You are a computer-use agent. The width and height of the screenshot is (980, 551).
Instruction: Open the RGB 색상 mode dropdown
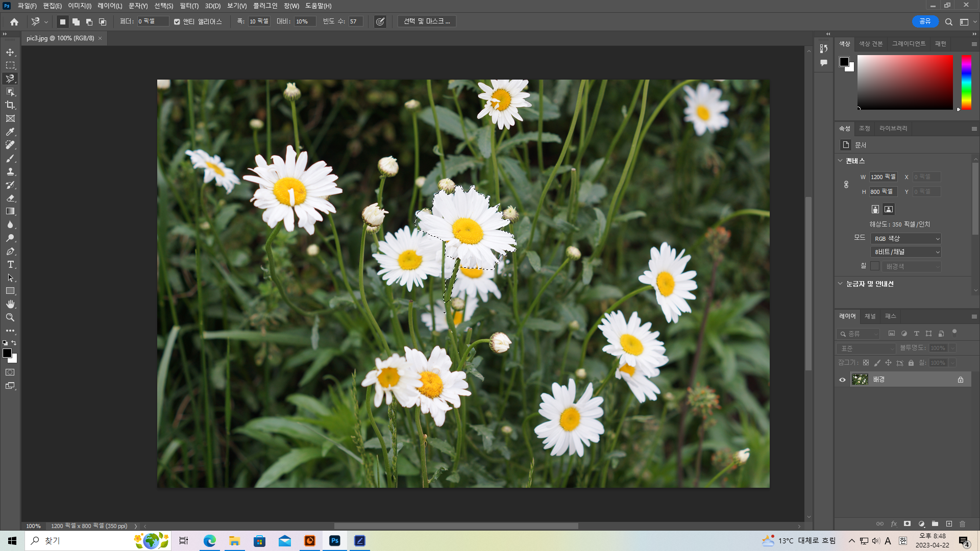[x=906, y=238]
